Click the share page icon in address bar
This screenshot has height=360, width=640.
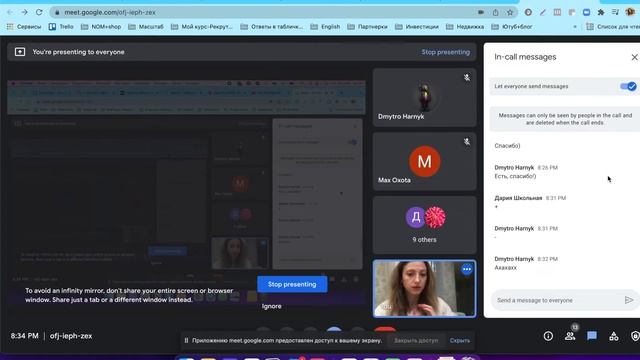pyautogui.click(x=495, y=12)
